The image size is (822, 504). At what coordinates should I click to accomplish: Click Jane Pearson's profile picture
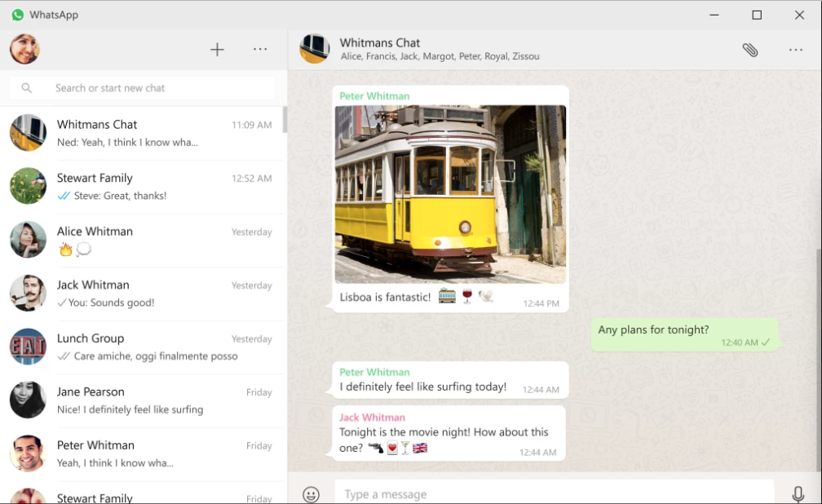(29, 400)
